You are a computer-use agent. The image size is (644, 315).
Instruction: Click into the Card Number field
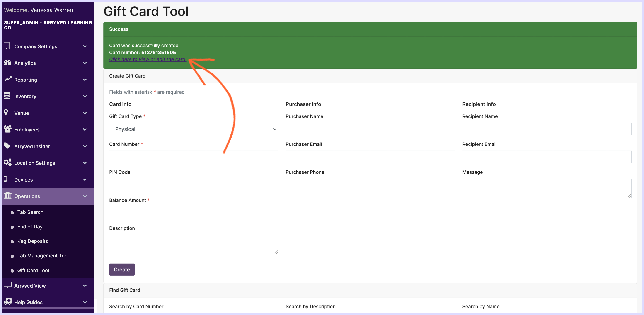[x=194, y=157]
